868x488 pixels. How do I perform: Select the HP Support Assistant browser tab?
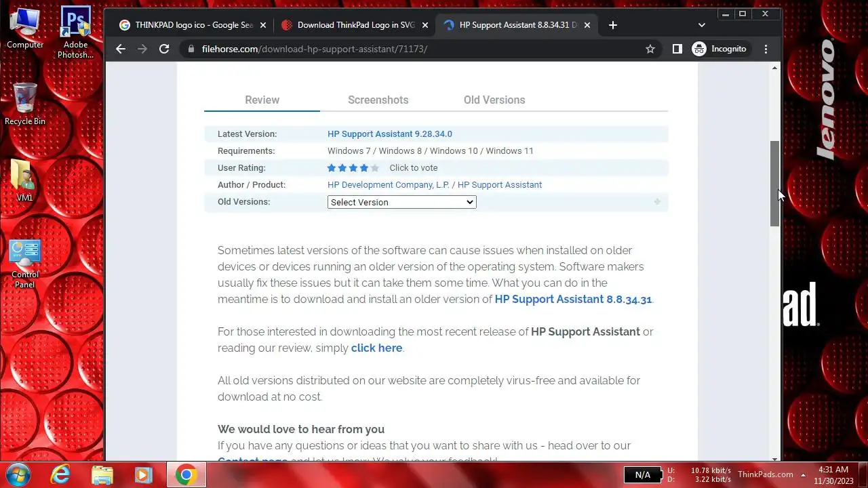click(x=517, y=25)
